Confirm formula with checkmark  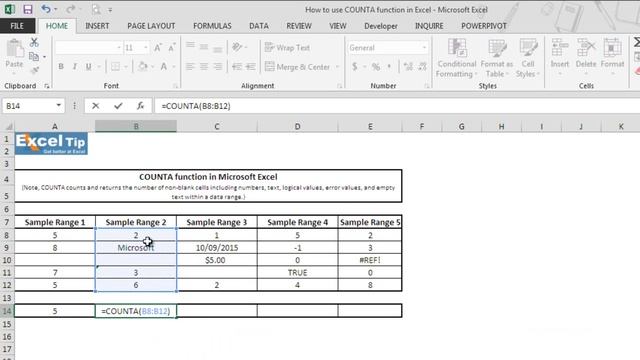point(118,106)
